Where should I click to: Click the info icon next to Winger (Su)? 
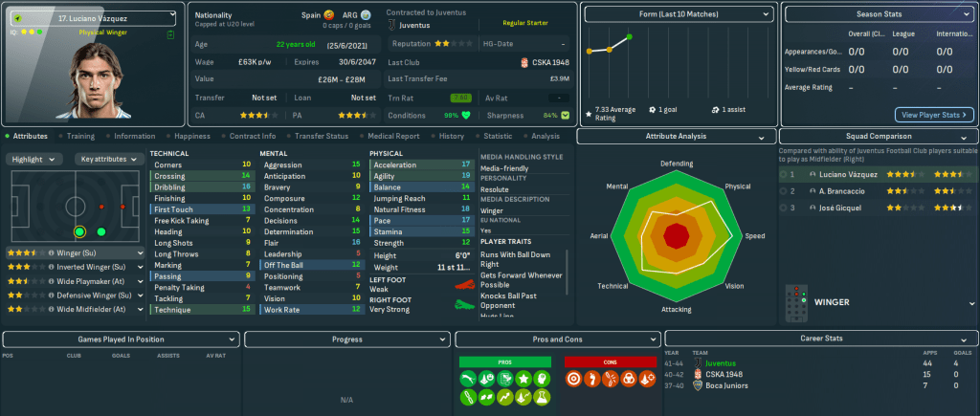pyautogui.click(x=49, y=253)
